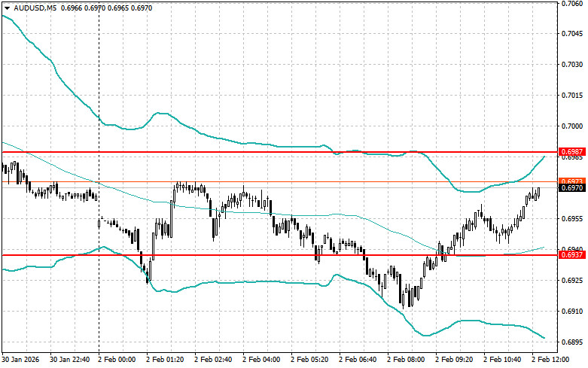Select the red 0.6987 price level label
The width and height of the screenshot is (588, 368).
click(572, 152)
